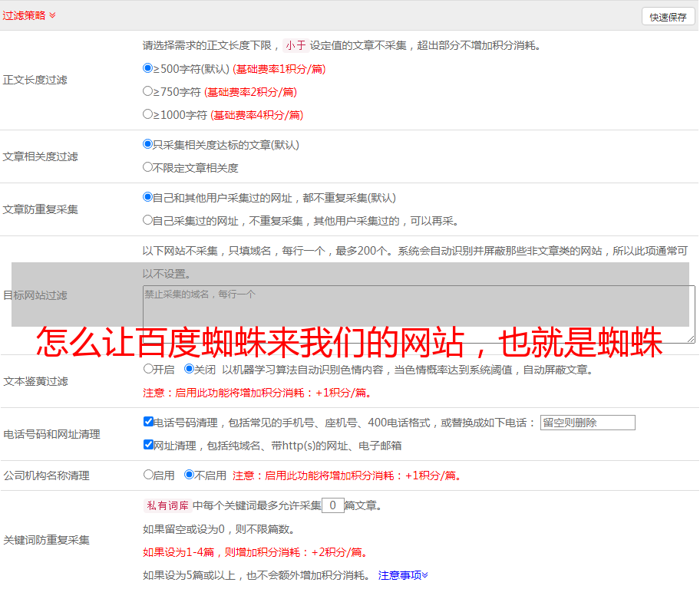
Task: Click the 基础费率4积分/篇 red note
Action: 256,115
